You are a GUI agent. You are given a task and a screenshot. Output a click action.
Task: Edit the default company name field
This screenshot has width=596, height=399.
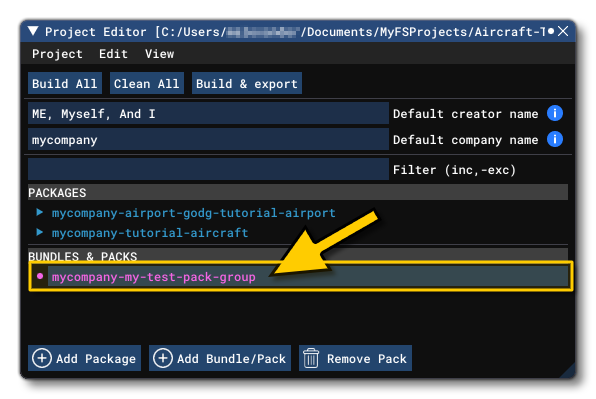(x=208, y=139)
